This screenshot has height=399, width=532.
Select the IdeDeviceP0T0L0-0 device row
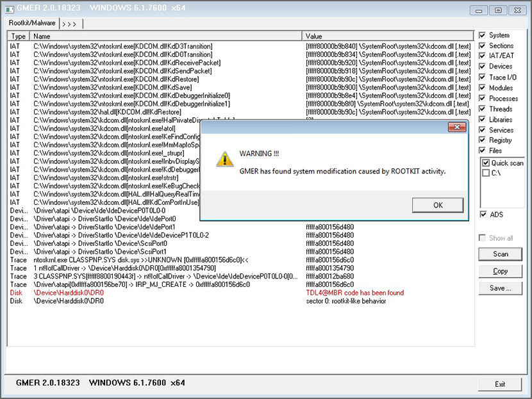[x=104, y=211]
